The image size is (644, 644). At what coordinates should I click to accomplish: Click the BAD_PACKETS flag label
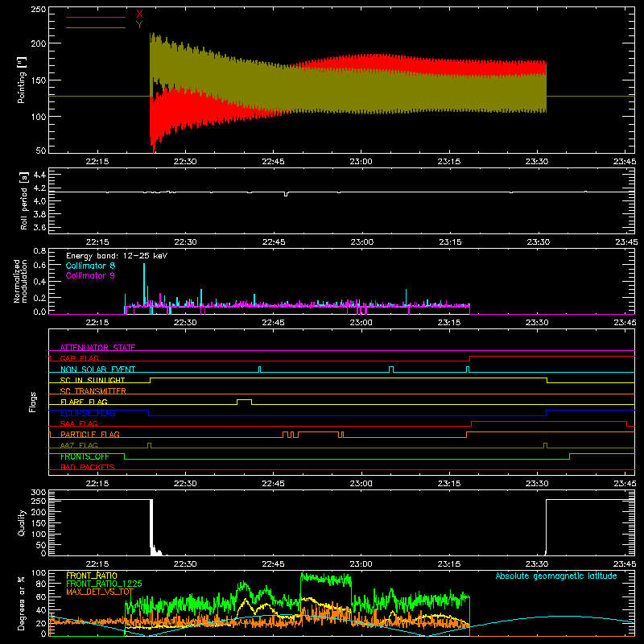88,467
